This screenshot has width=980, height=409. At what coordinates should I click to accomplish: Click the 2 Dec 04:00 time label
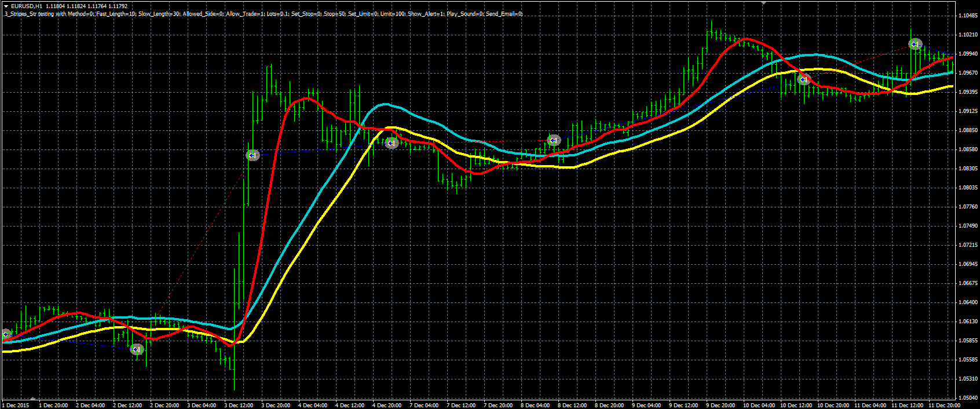tap(90, 405)
